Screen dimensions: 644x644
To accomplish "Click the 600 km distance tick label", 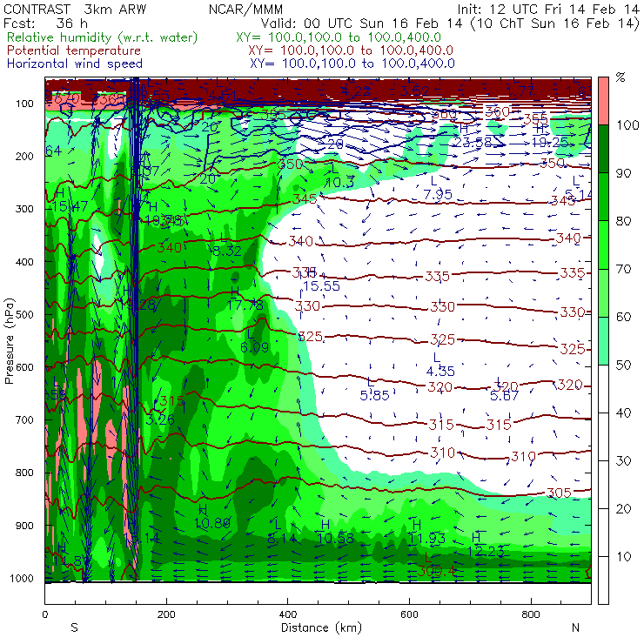I will [410, 614].
